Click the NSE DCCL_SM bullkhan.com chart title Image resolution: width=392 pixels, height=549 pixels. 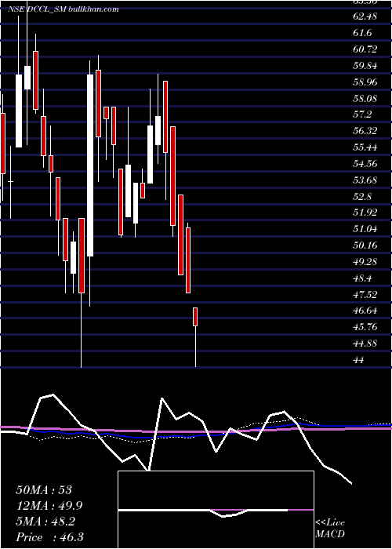click(x=64, y=9)
